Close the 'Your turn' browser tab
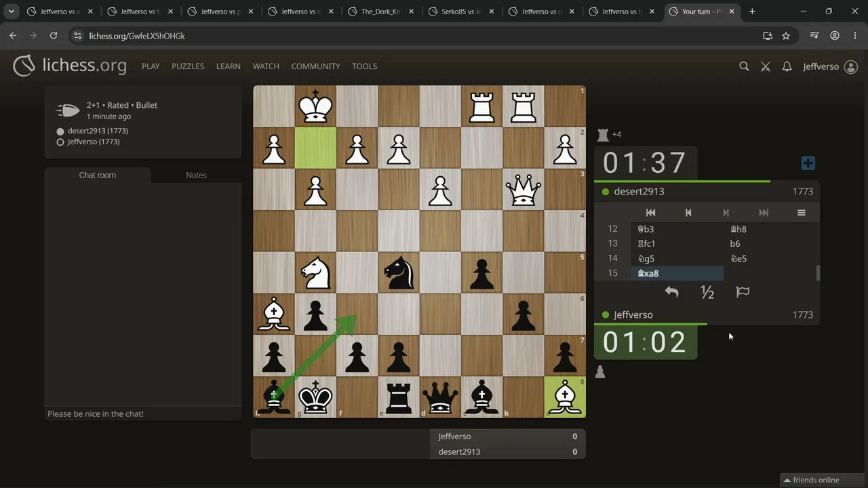Viewport: 868px width, 488px height. (x=732, y=12)
